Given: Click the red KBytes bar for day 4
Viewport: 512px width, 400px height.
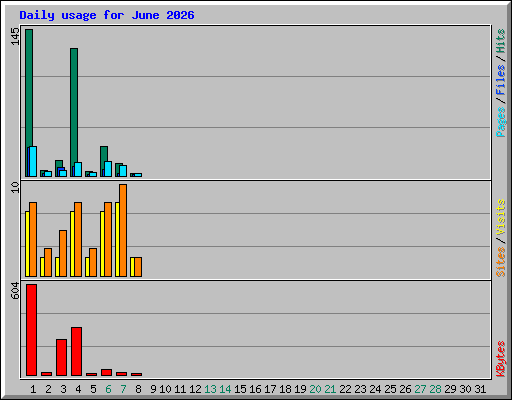Looking at the screenshot, I should click(76, 351).
